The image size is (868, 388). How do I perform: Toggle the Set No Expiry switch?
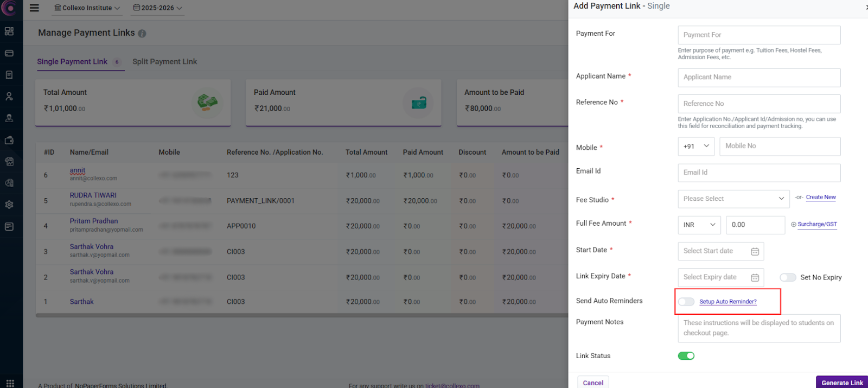click(x=788, y=277)
